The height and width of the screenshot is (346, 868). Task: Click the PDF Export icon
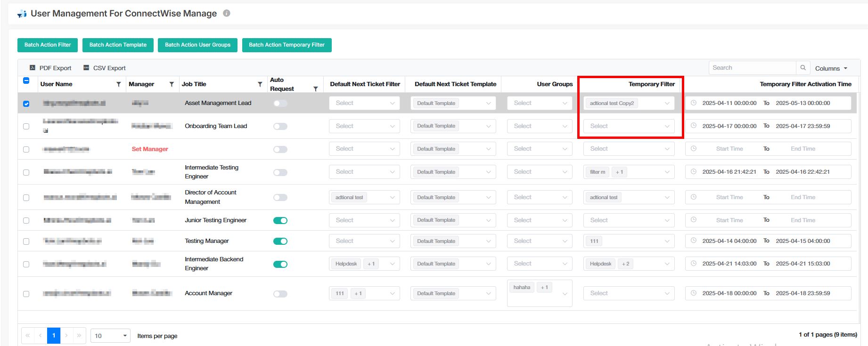[33, 68]
